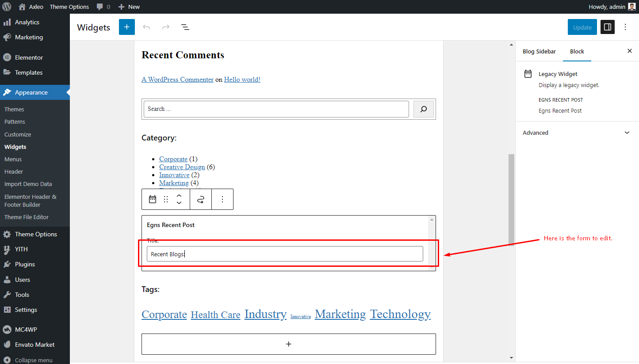Open the Options three-dot menu in header
Screen dimensions: 639x364
coord(625,27)
